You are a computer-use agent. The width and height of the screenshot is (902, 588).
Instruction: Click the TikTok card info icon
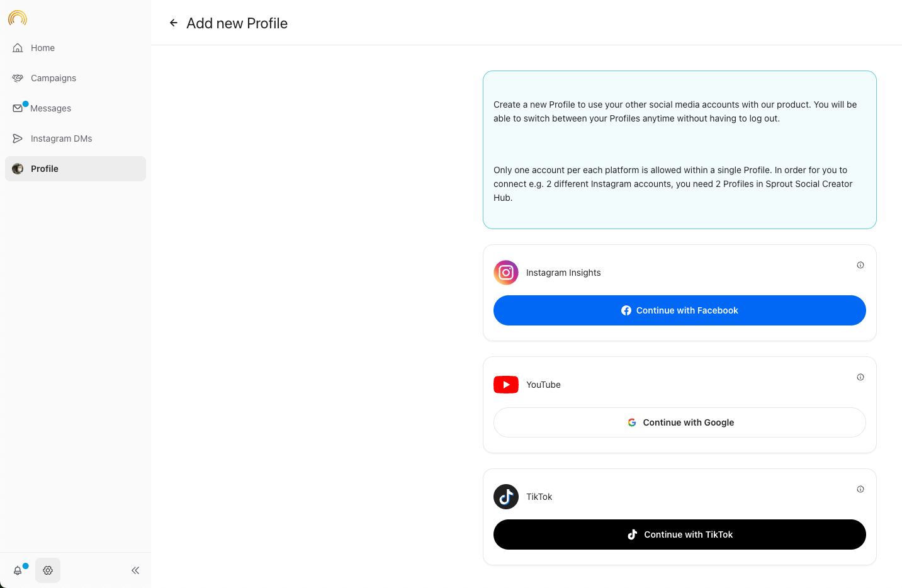tap(860, 489)
